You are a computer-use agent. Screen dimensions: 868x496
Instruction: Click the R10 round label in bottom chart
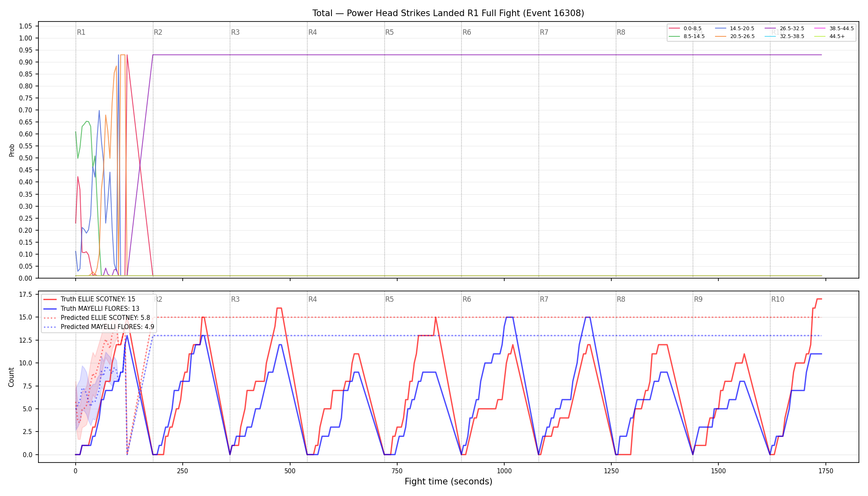click(777, 299)
